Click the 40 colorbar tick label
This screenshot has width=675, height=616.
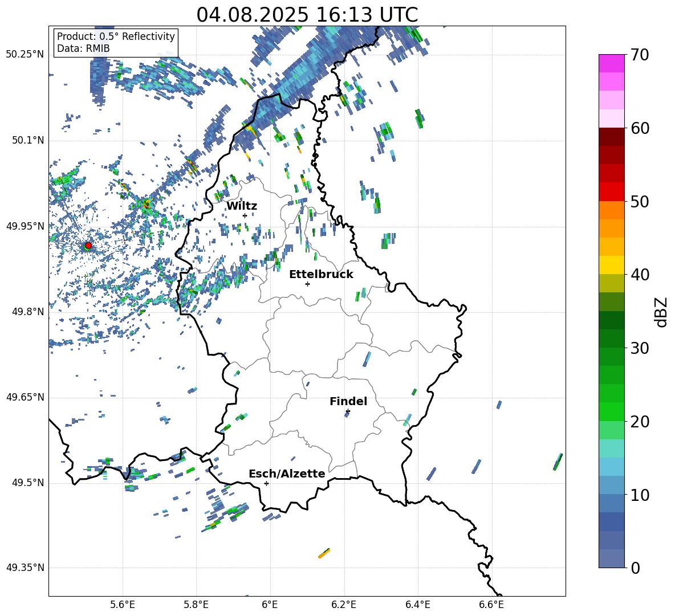tap(640, 275)
